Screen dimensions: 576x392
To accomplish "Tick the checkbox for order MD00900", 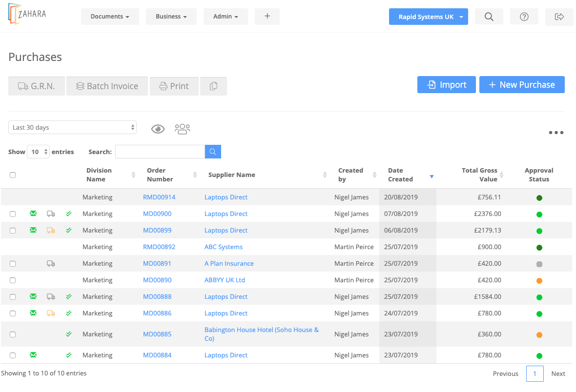I will (13, 214).
